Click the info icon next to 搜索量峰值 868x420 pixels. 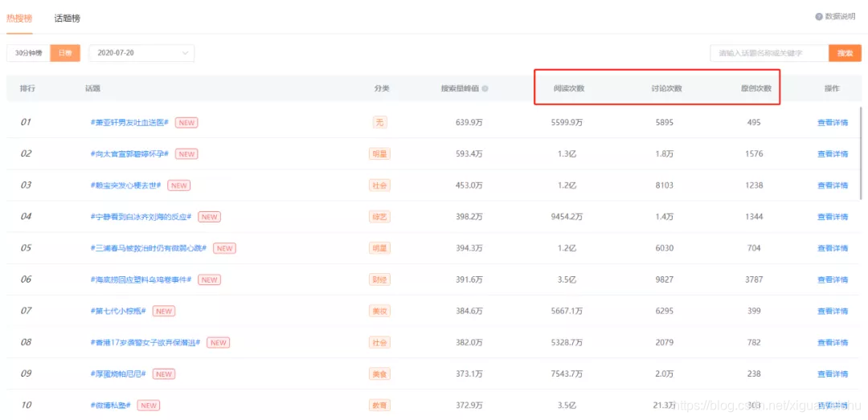point(485,88)
